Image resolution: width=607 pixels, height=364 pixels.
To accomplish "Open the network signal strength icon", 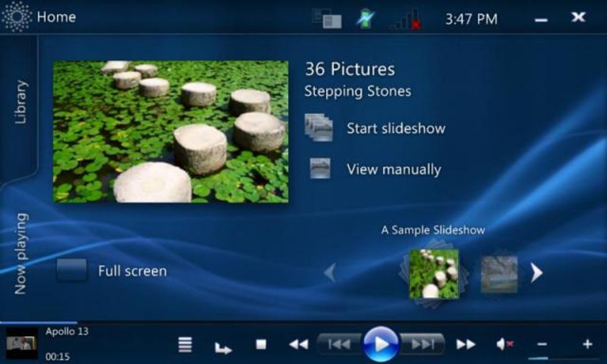I will point(405,19).
